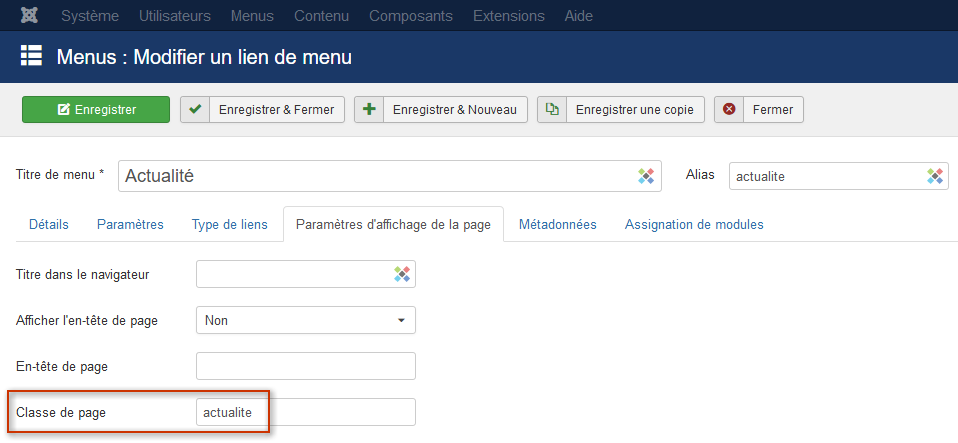Image resolution: width=958 pixels, height=443 pixels.
Task: Click the Joomla logo icon
Action: pos(29,15)
